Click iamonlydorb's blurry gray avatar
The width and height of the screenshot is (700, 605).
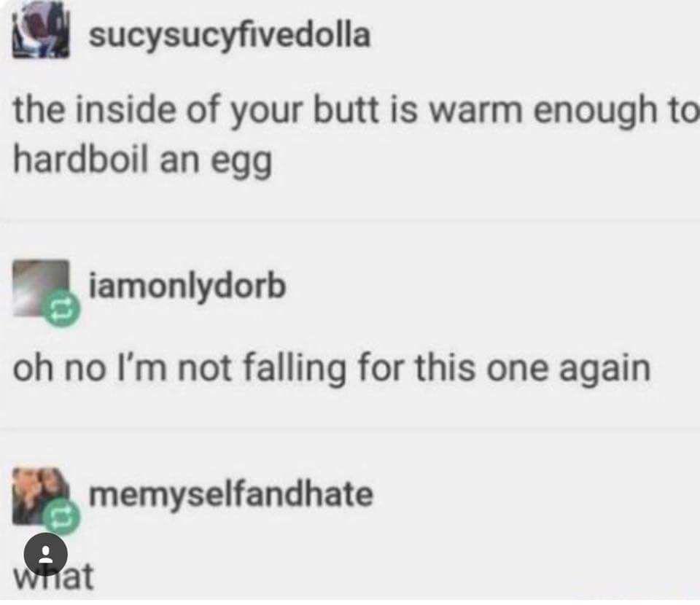[41, 288]
